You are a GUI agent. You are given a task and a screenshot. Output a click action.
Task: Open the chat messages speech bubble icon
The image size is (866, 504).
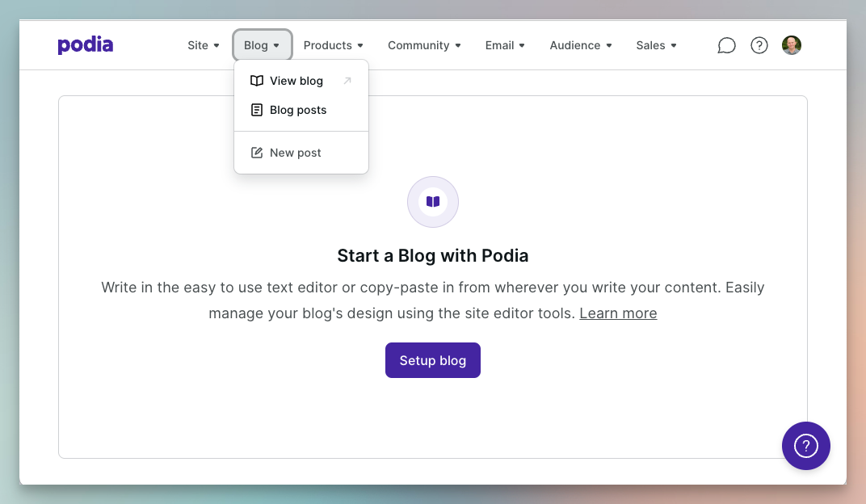pyautogui.click(x=726, y=45)
